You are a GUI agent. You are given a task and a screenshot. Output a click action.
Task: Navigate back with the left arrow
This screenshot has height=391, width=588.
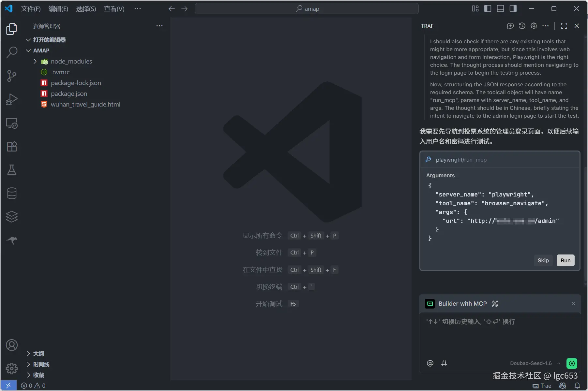172,9
